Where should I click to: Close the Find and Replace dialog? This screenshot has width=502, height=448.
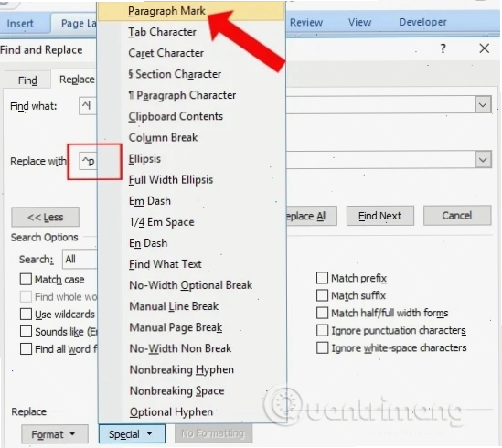[x=485, y=48]
